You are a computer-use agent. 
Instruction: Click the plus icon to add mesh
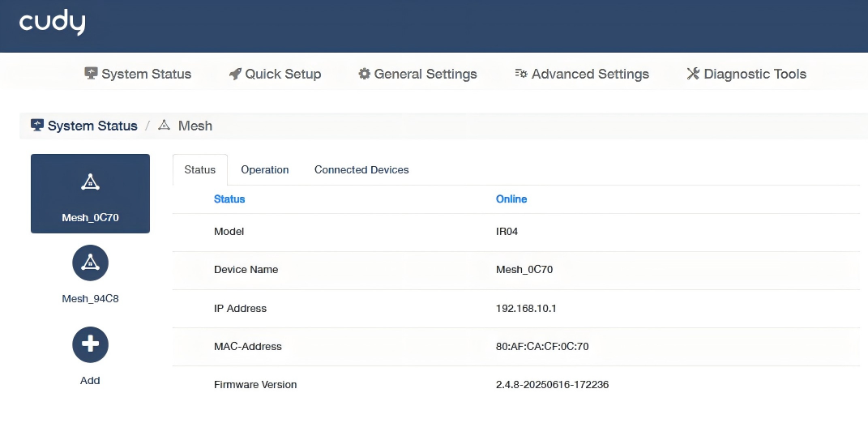point(90,344)
